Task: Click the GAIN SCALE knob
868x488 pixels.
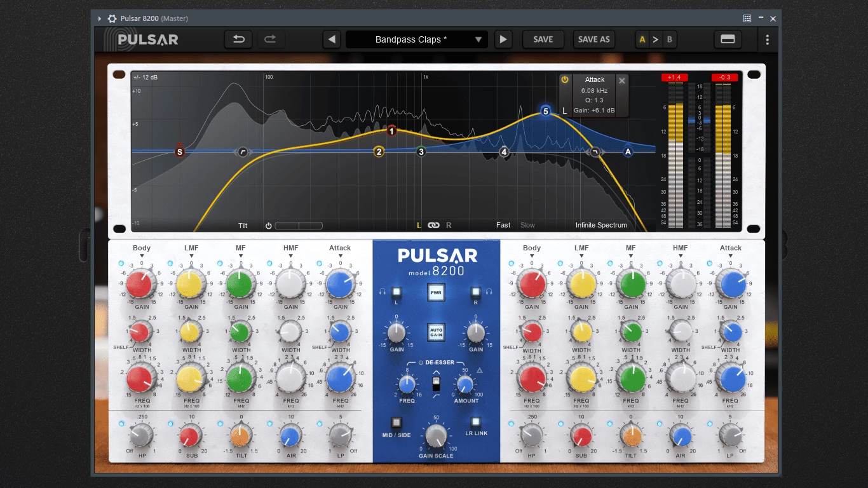Action: (x=435, y=435)
